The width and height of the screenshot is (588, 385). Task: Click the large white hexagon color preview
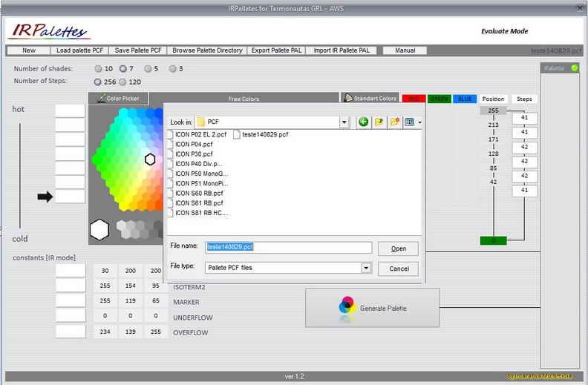(x=99, y=229)
